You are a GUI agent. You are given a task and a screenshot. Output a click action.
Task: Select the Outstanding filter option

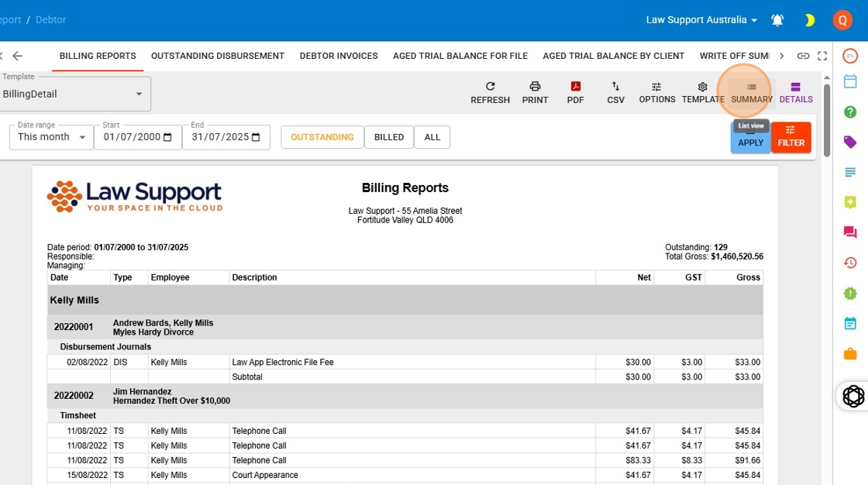coord(322,137)
